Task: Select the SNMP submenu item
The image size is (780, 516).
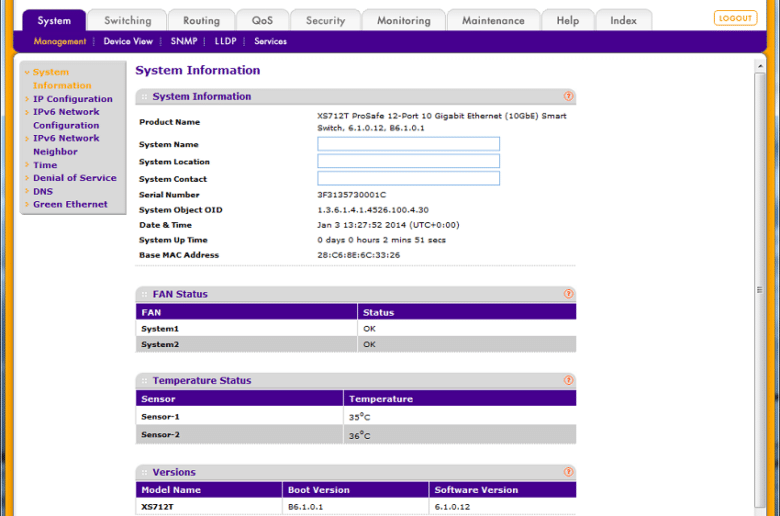Action: tap(184, 41)
